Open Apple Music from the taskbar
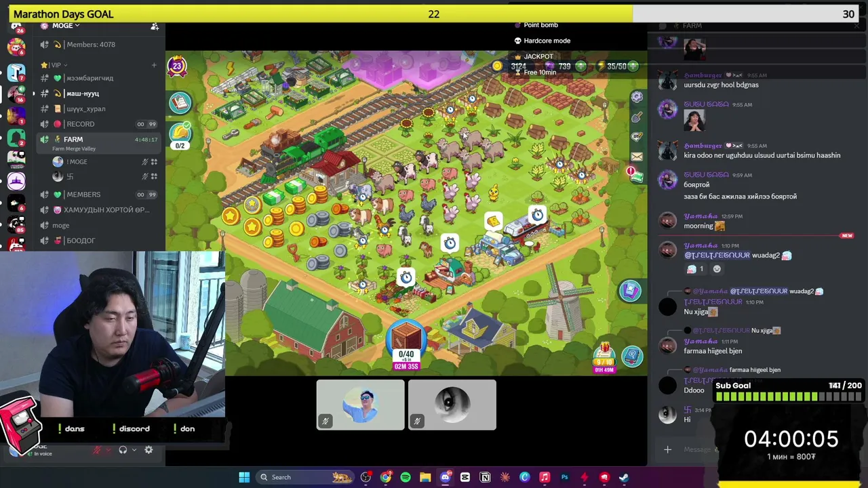 545,477
